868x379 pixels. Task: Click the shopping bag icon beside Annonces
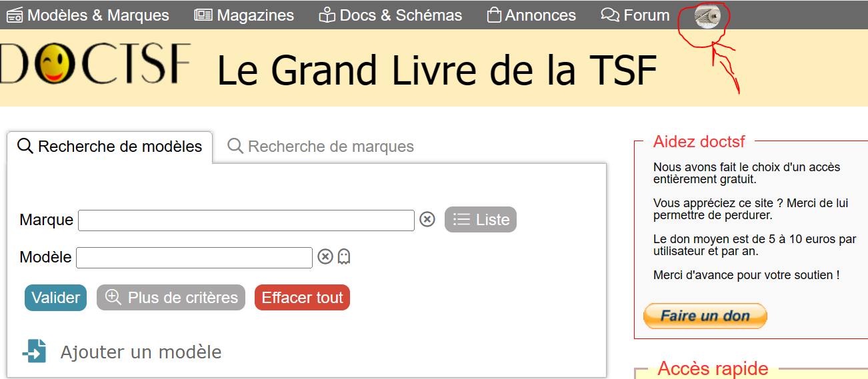pos(494,15)
